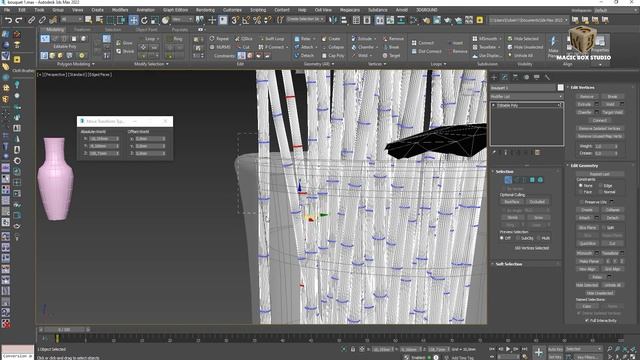Click the Mirror tool icon
Image resolution: width=640 pixels, height=360 pixels.
tap(333, 20)
